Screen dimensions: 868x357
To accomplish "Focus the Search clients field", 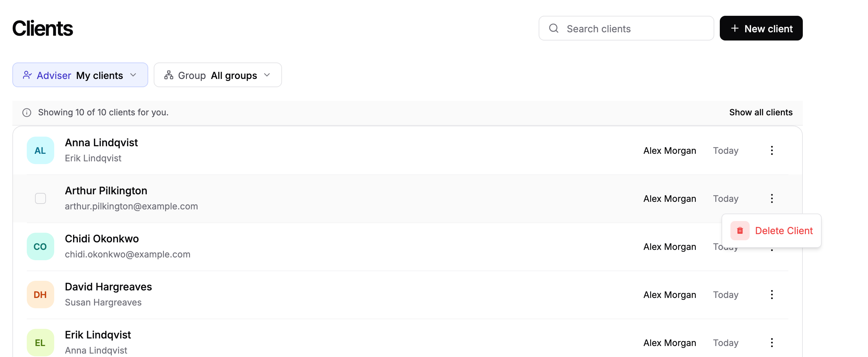I will (626, 28).
